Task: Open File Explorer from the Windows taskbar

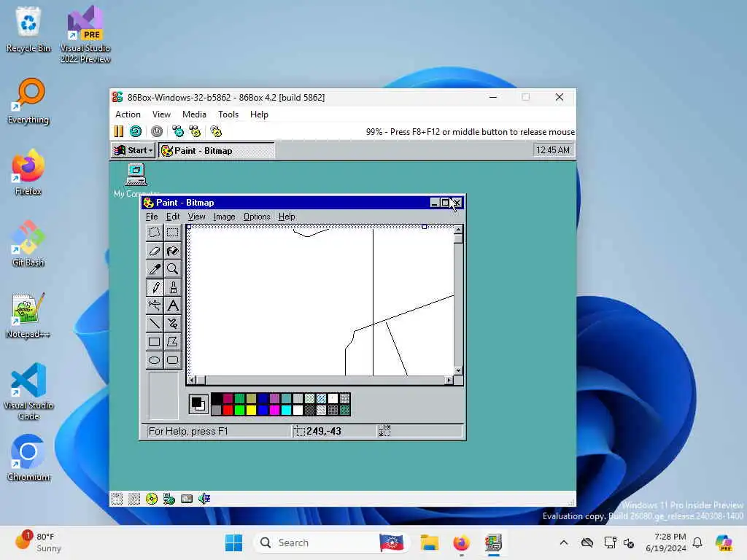Action: (429, 542)
